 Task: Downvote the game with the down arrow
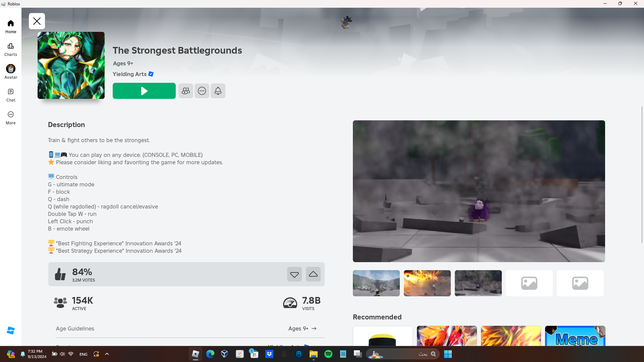(294, 274)
